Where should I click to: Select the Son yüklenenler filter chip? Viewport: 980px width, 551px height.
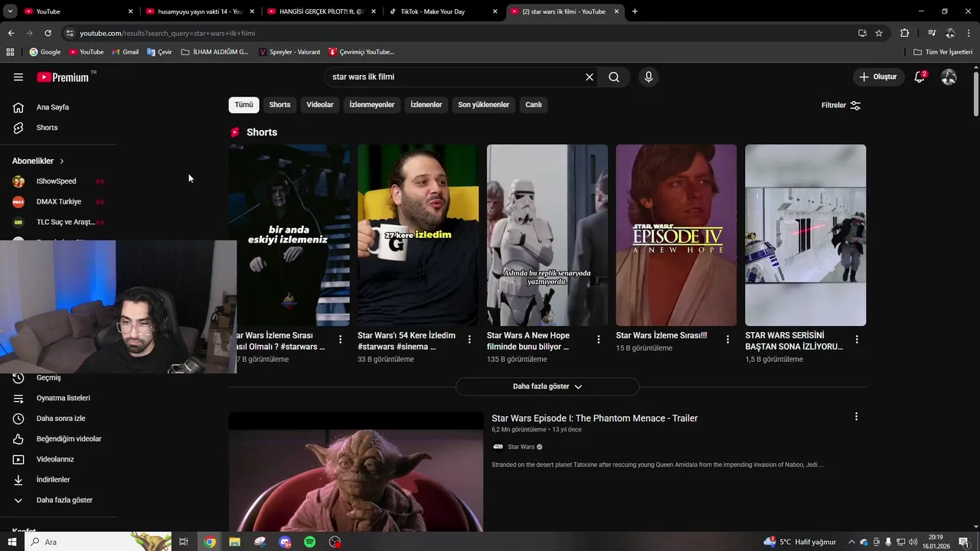[x=483, y=105]
